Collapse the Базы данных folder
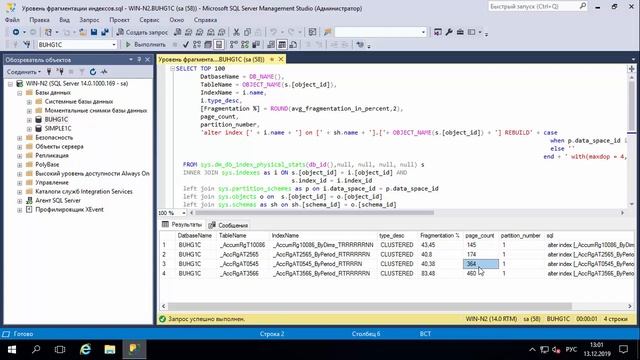Screen dimensions: 640x360 20,93
